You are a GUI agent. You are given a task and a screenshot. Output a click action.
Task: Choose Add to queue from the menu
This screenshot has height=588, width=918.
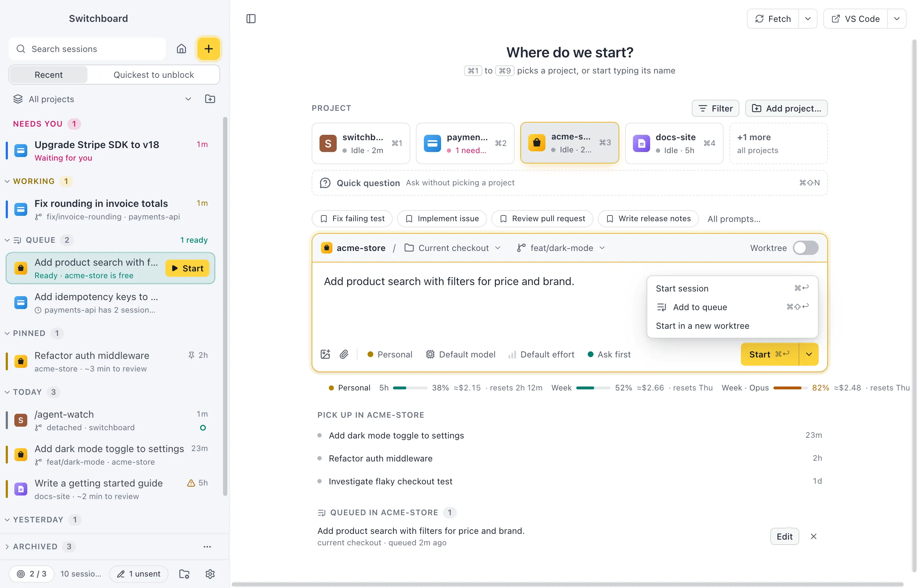click(732, 307)
